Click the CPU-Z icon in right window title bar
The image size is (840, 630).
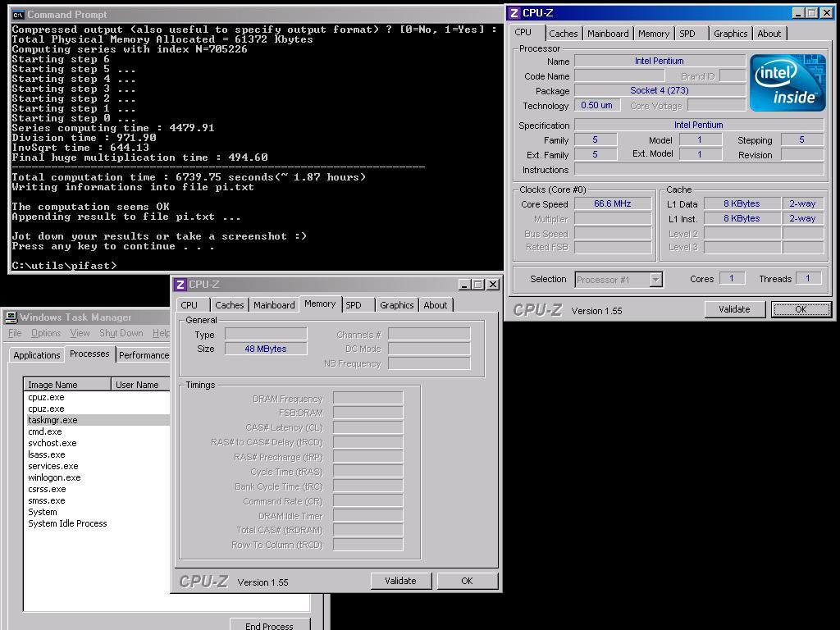(514, 13)
